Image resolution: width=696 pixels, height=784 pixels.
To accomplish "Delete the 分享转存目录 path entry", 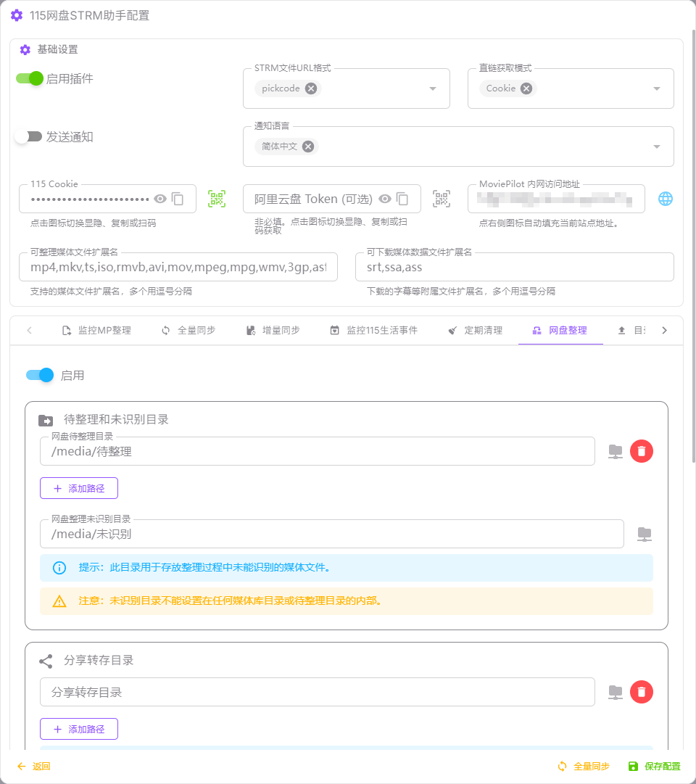I will (x=641, y=693).
